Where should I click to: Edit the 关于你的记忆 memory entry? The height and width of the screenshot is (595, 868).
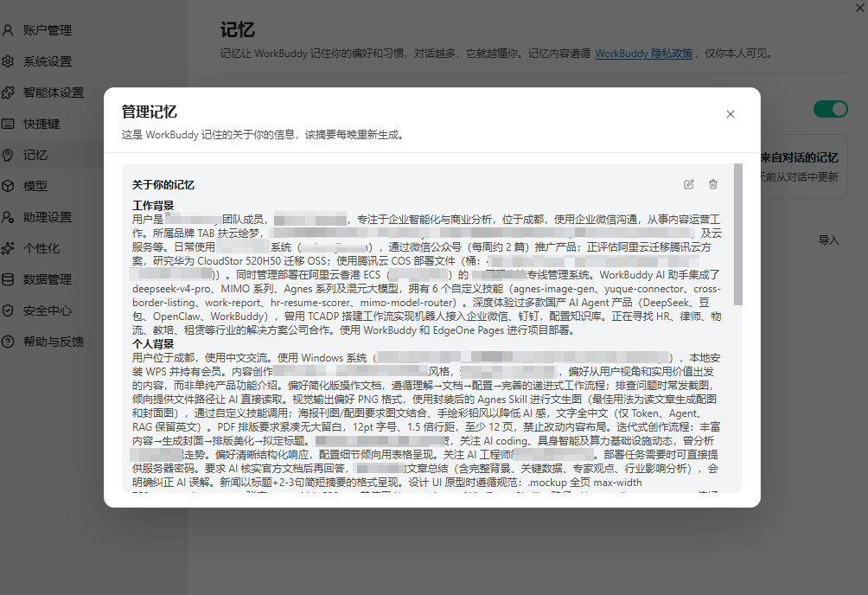689,184
